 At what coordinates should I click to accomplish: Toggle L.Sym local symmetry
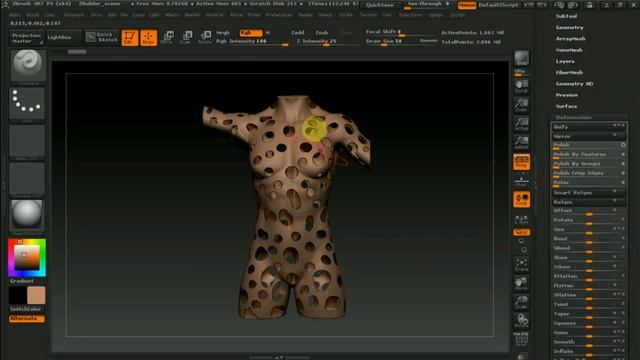(521, 219)
